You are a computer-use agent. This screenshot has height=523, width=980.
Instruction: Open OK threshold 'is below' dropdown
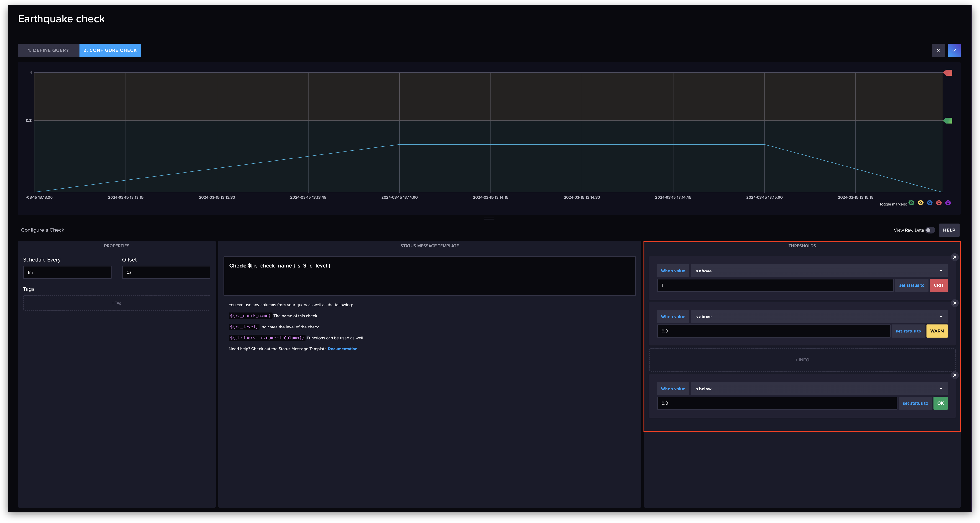[818, 389]
